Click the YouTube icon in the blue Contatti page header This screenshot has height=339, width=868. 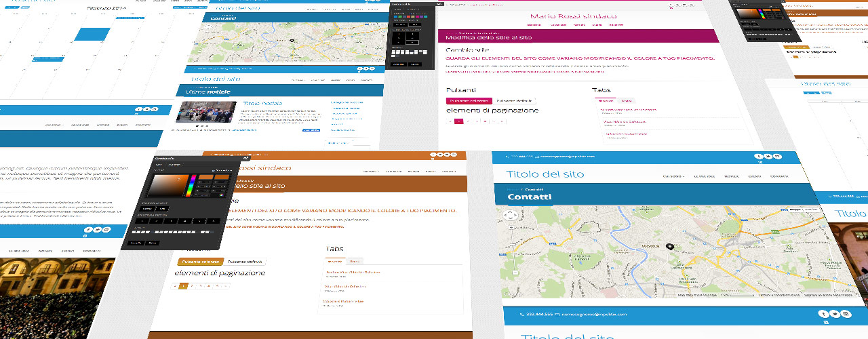pos(778,157)
